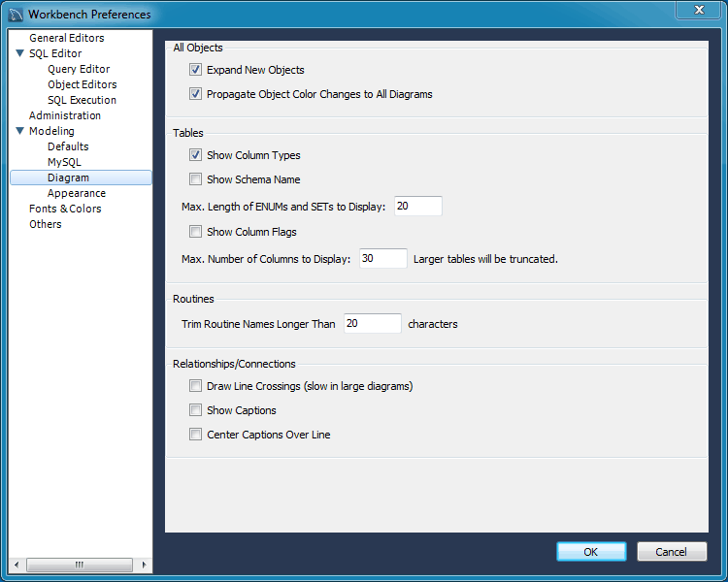Uncheck Show Column Types
Image resolution: width=728 pixels, height=582 pixels.
[x=196, y=155]
